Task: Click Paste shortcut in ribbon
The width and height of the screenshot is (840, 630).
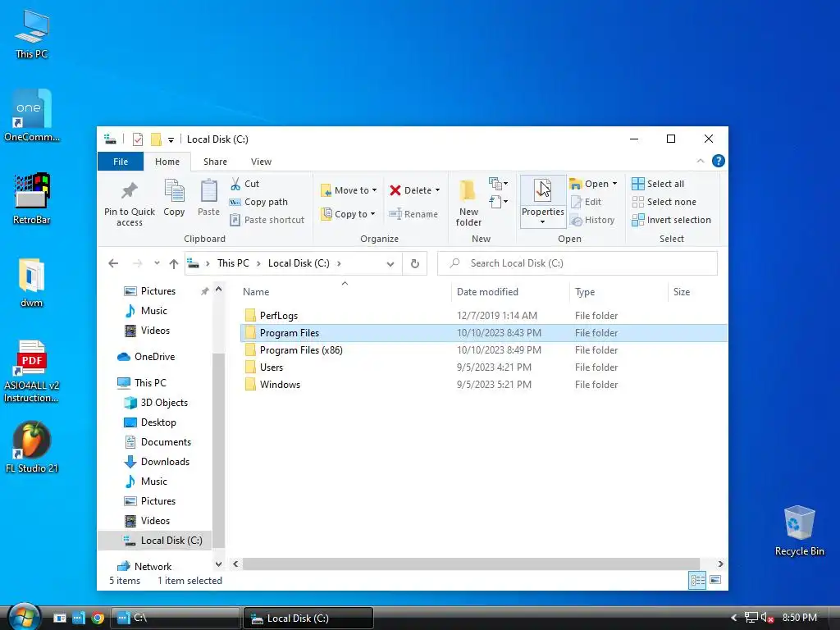Action: (x=267, y=220)
